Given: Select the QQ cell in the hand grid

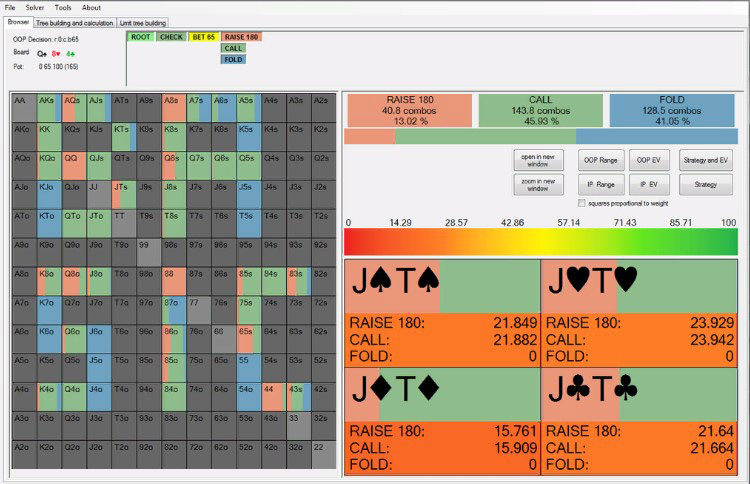Looking at the screenshot, I should (72, 157).
